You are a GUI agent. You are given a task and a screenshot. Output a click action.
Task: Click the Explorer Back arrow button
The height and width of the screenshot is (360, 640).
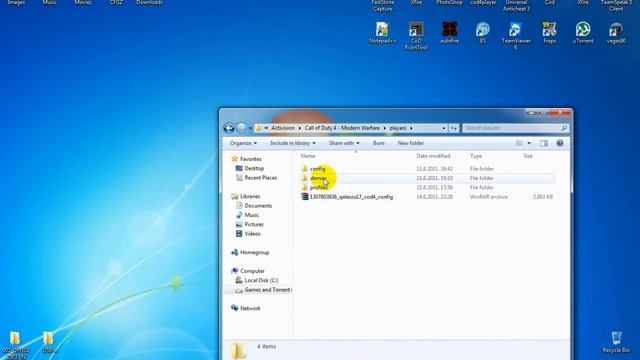(x=229, y=128)
